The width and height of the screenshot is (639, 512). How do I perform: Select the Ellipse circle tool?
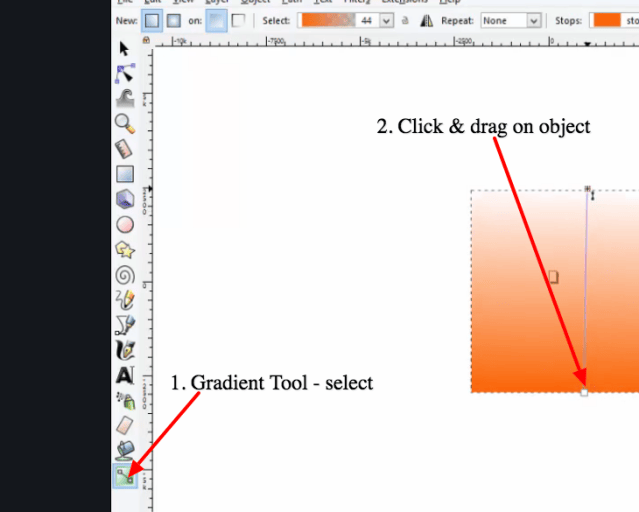tap(125, 225)
